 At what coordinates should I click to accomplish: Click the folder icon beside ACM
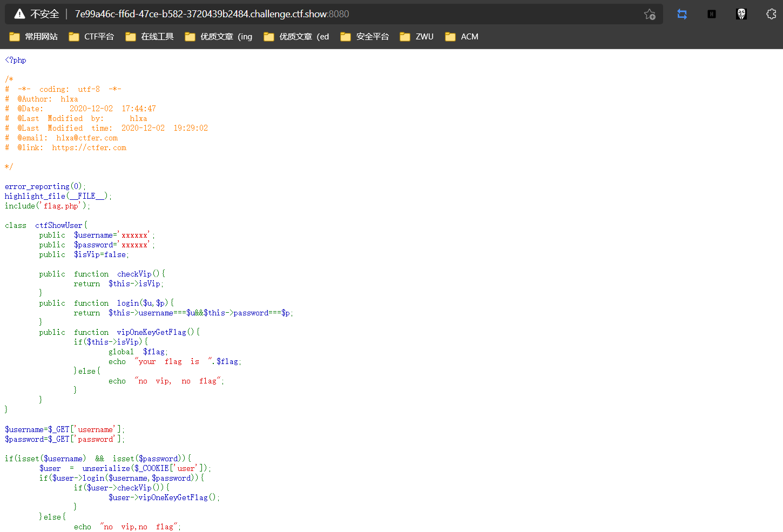(x=450, y=37)
